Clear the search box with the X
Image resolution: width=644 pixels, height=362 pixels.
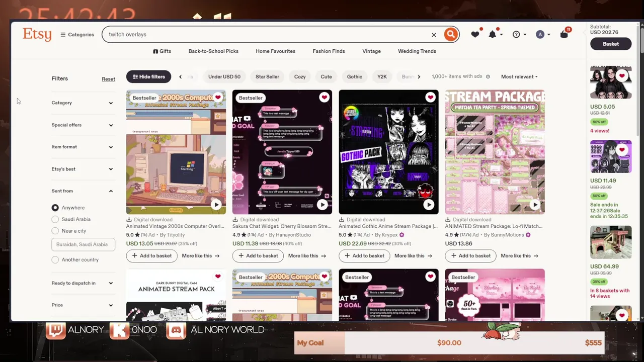click(434, 35)
